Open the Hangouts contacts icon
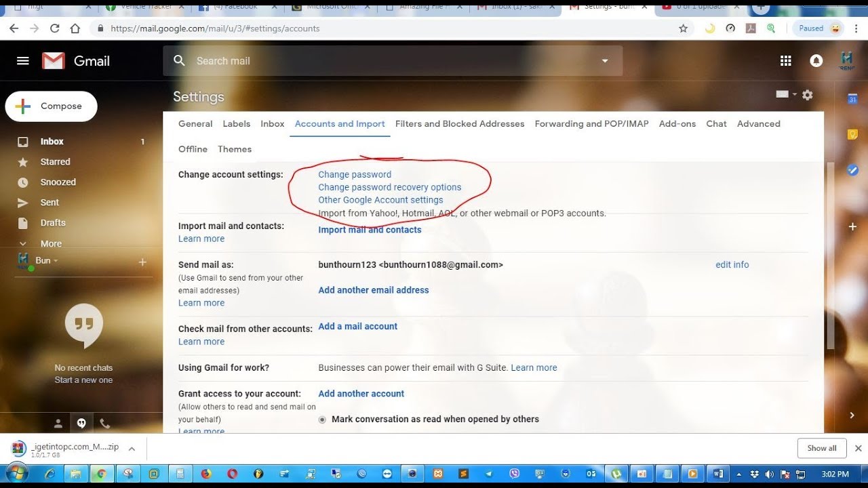 pyautogui.click(x=58, y=424)
